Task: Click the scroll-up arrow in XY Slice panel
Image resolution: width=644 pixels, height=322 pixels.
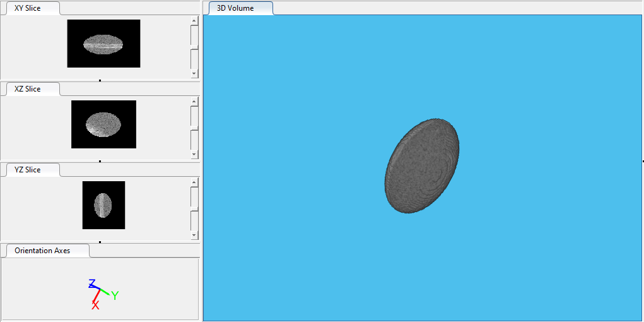Action: (194, 21)
